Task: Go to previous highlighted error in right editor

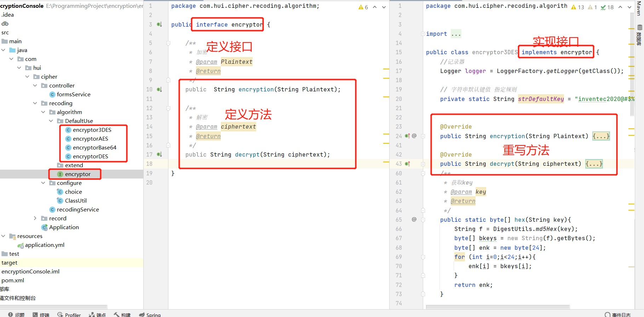Action: pos(620,7)
